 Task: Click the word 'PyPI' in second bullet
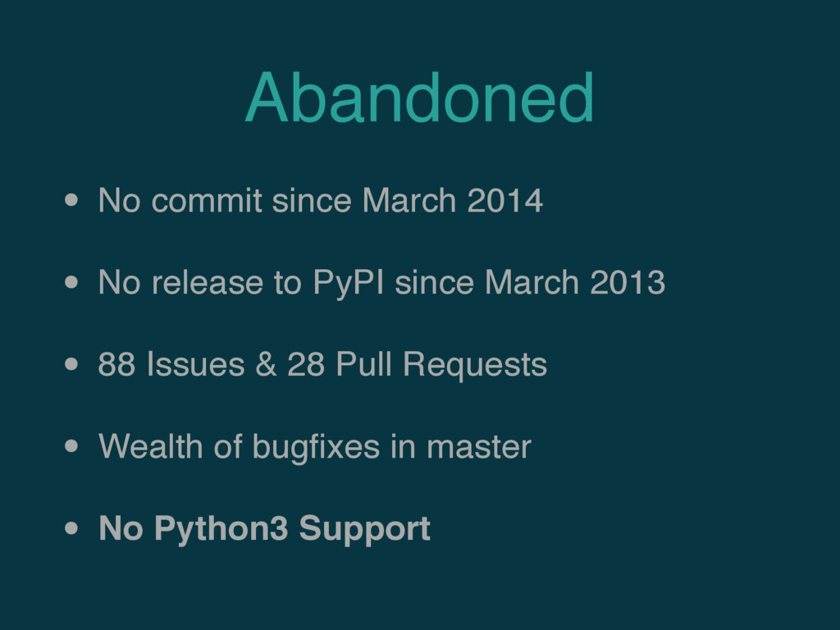coord(348,284)
